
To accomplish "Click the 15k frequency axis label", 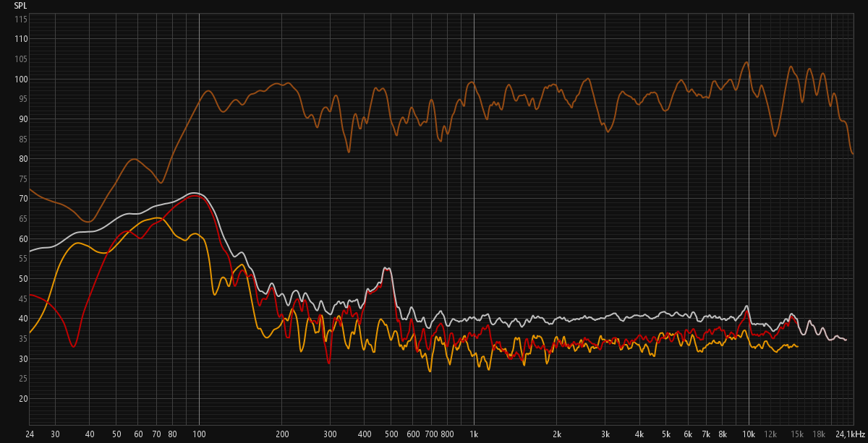I will pyautogui.click(x=797, y=434).
